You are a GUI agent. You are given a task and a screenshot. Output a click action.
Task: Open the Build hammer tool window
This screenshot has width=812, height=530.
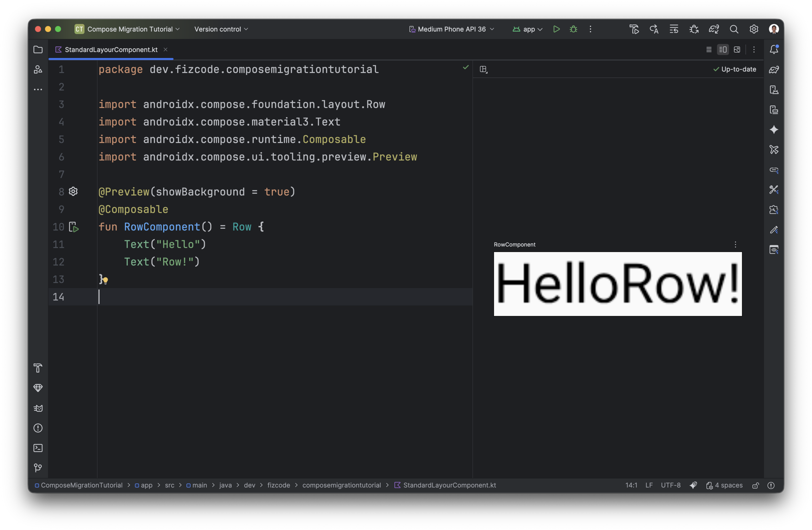point(38,368)
